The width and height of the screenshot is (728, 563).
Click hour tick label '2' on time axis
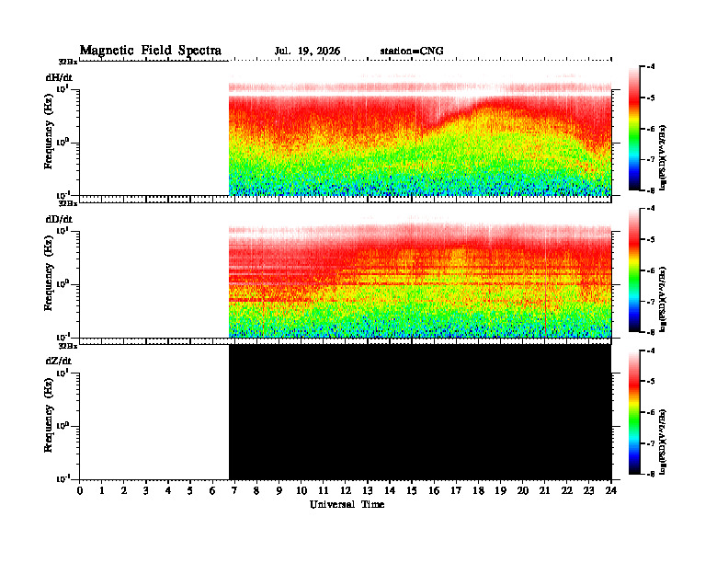(124, 491)
